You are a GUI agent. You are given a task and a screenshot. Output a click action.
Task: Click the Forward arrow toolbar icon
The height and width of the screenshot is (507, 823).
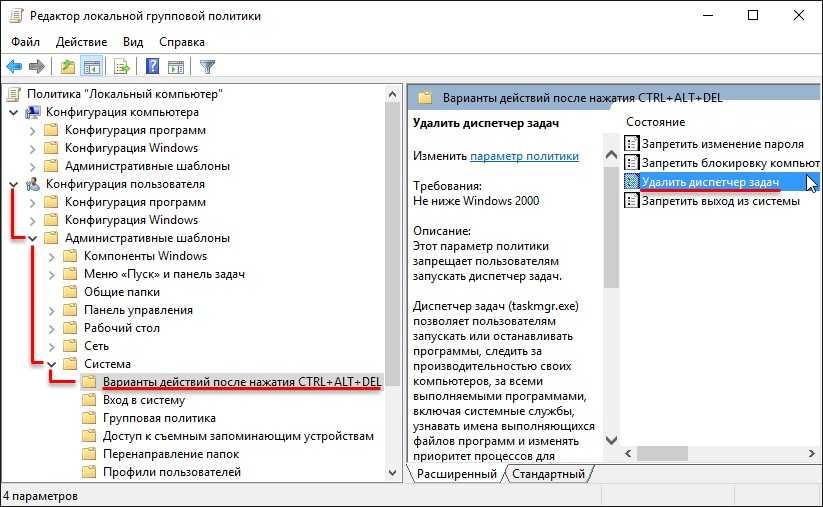(37, 67)
